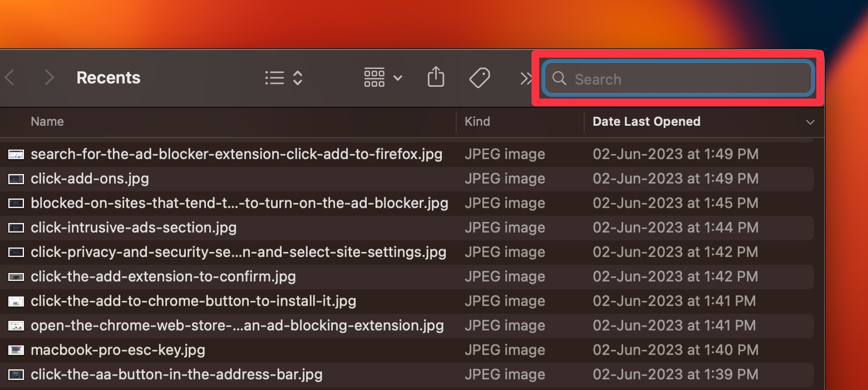868x390 pixels.
Task: Select the list view icon
Action: (x=274, y=78)
